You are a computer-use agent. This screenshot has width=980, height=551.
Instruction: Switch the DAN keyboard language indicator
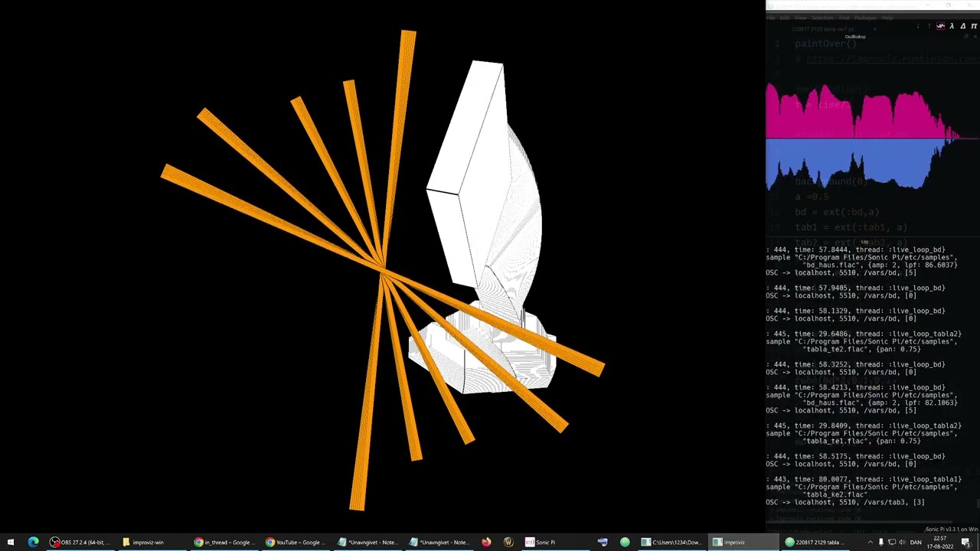(x=916, y=543)
